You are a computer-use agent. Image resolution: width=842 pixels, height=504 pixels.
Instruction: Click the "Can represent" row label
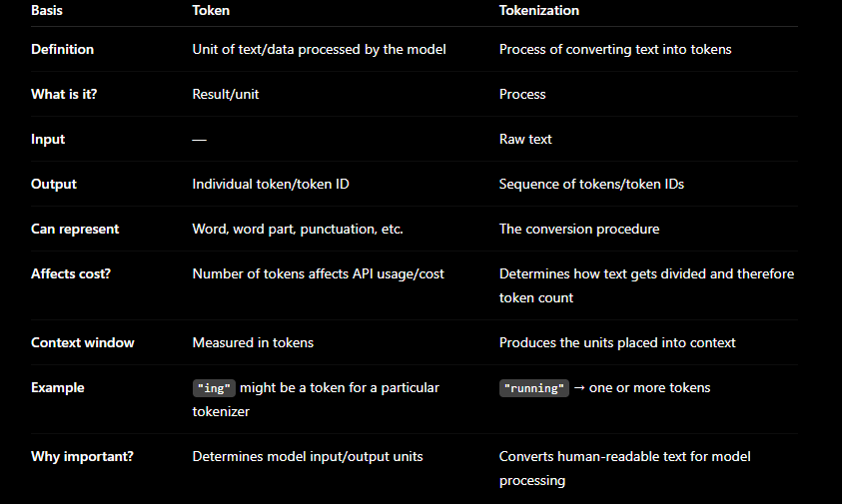pyautogui.click(x=75, y=230)
